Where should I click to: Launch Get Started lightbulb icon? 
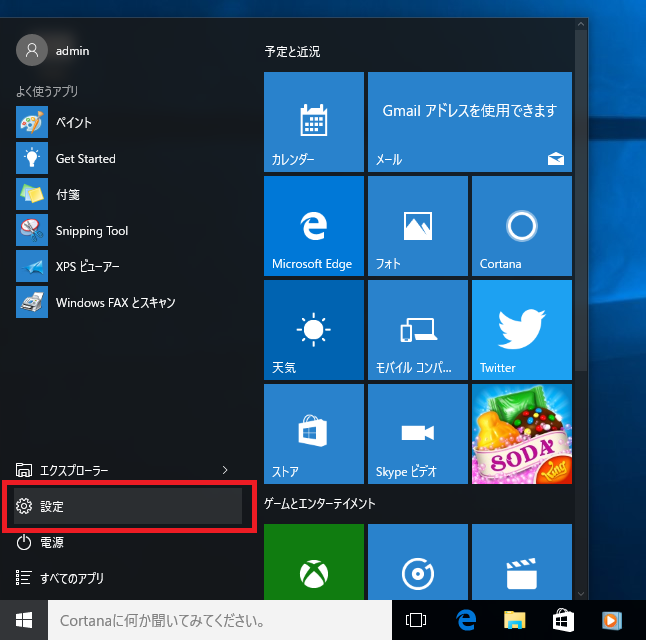(x=32, y=159)
